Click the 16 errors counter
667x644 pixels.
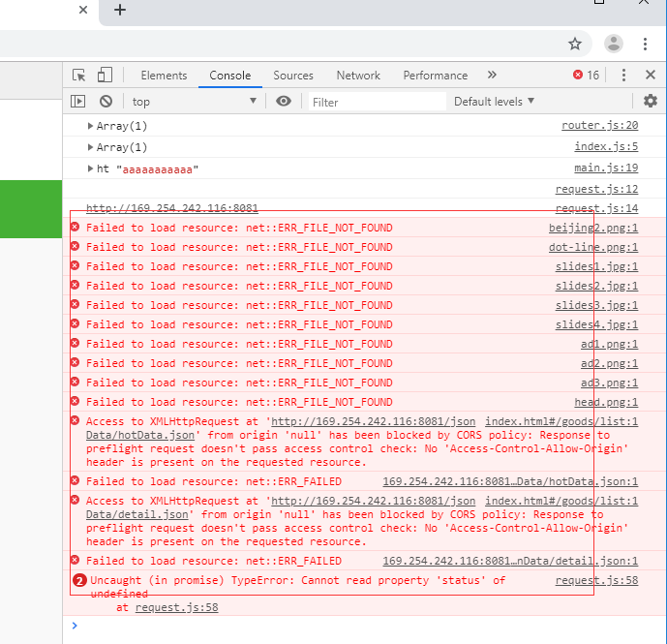586,76
